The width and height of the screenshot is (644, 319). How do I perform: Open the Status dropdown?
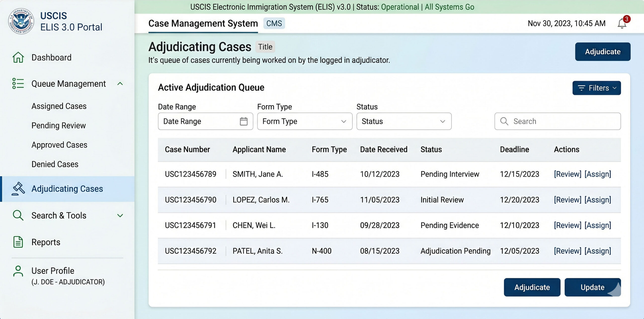(x=404, y=121)
